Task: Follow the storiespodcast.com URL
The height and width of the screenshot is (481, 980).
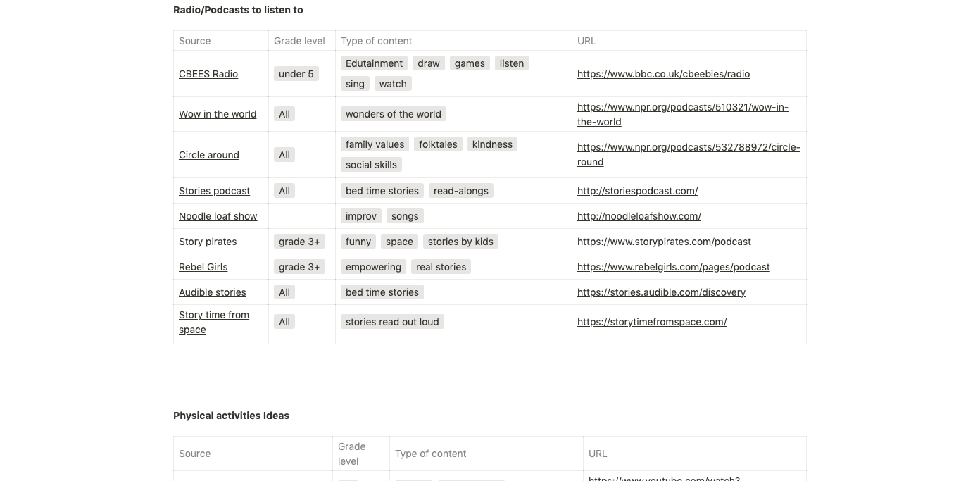Action: click(x=637, y=191)
